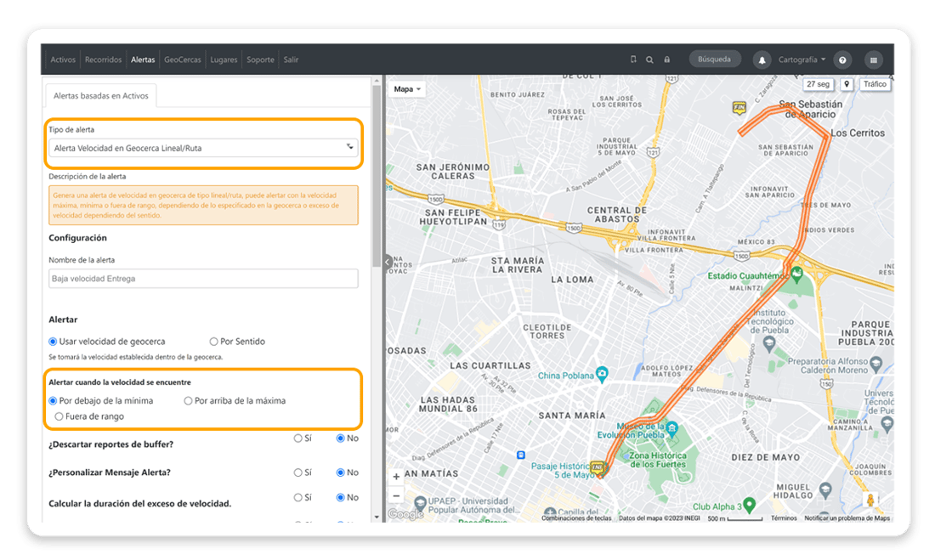Click the panel scrollbar up arrow
935x560 pixels.
click(x=377, y=80)
